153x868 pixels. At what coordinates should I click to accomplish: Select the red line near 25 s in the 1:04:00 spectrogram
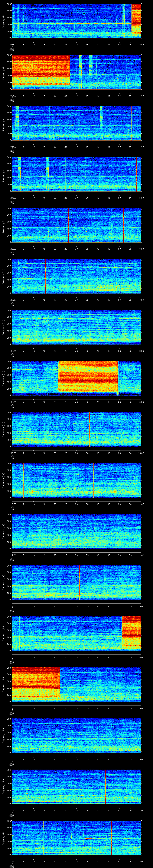(65, 174)
